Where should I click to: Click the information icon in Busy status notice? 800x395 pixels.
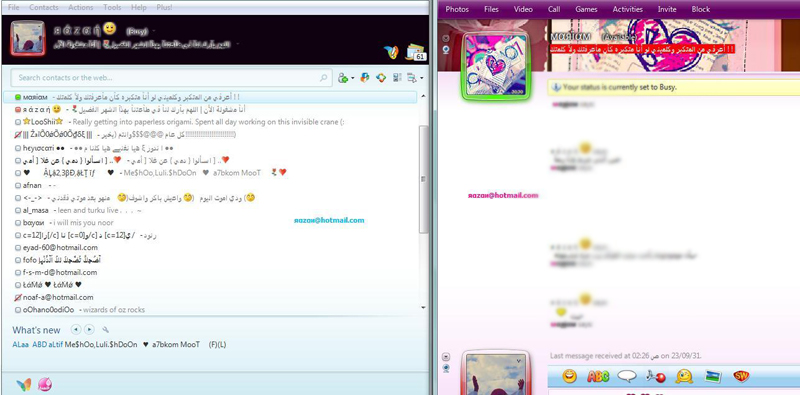pos(556,87)
